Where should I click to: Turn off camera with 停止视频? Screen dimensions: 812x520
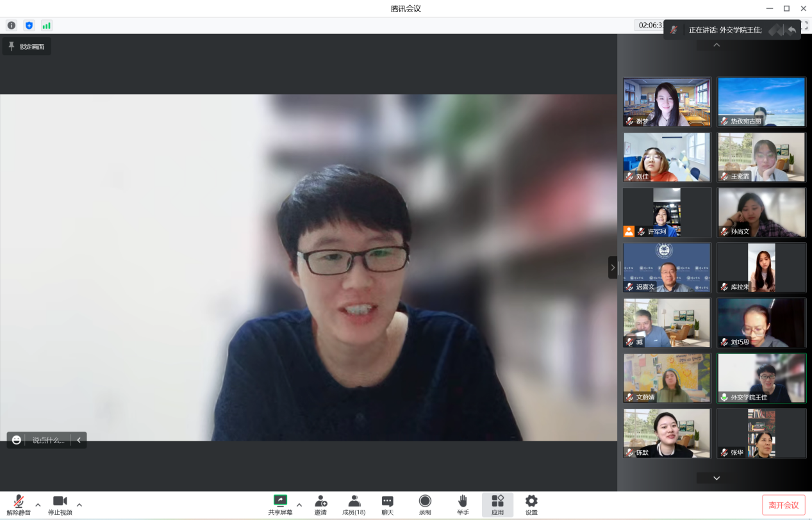coord(60,504)
